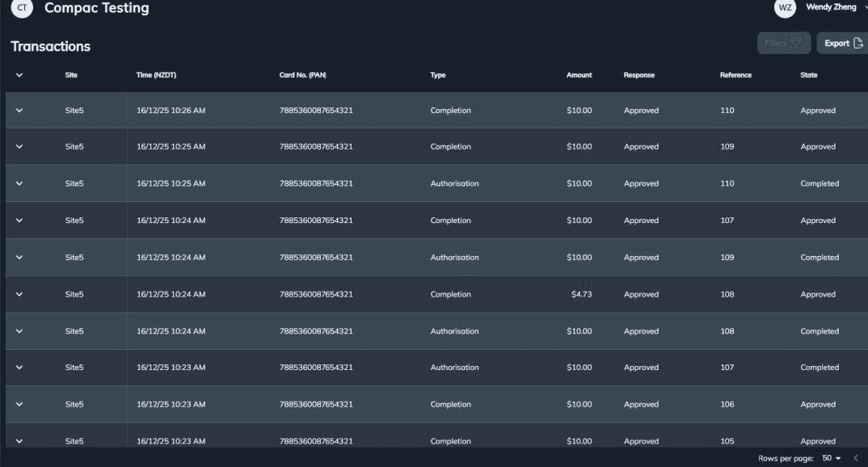Select the $4.73 amount cell
Image resolution: width=868 pixels, height=467 pixels.
(x=581, y=294)
